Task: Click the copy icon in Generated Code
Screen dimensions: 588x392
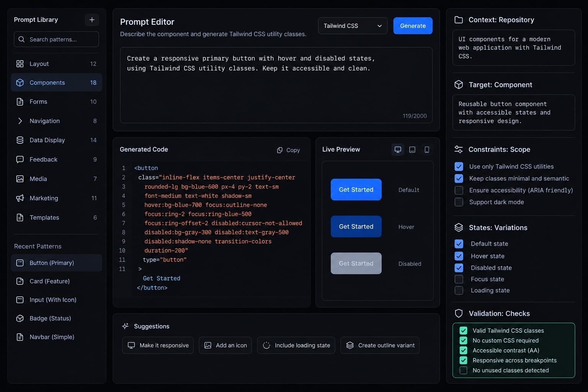Action: click(280, 150)
